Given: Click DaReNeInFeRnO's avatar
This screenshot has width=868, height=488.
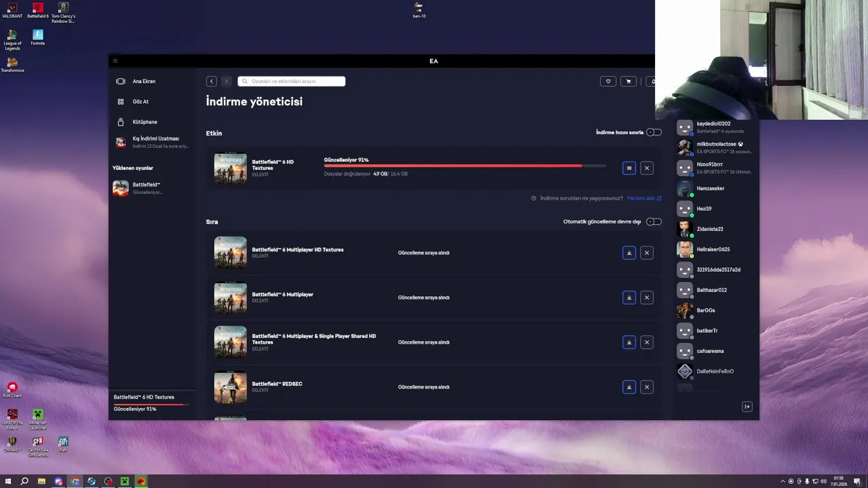Looking at the screenshot, I should 685,371.
